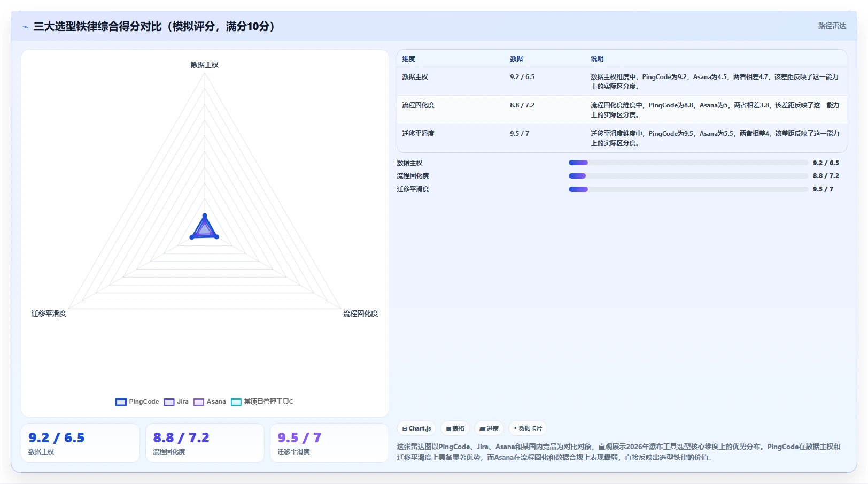Click the 数据卡片 tag chip
868x484 pixels.
click(528, 428)
